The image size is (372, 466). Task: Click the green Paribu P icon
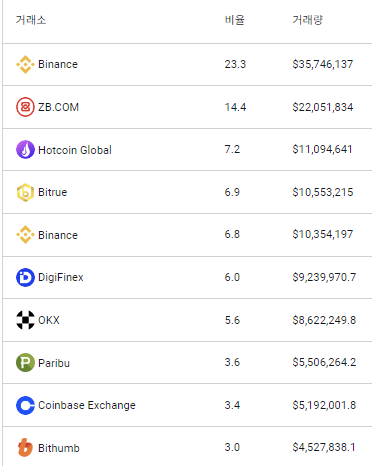pyautogui.click(x=25, y=363)
